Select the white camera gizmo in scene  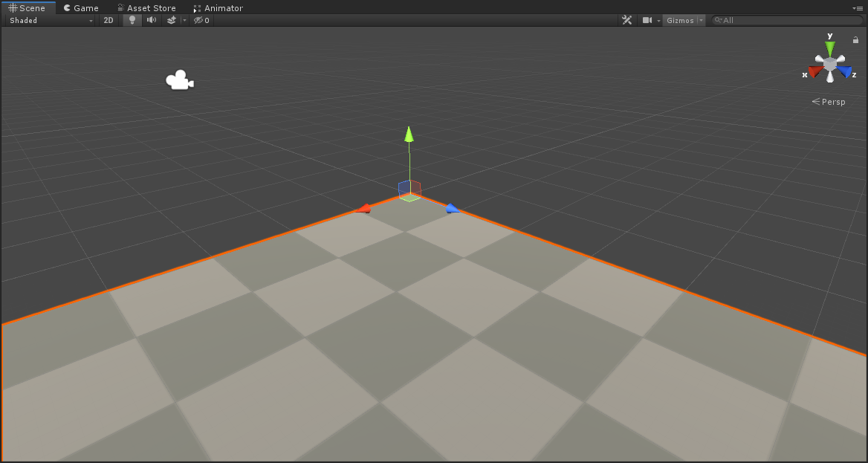(x=179, y=80)
